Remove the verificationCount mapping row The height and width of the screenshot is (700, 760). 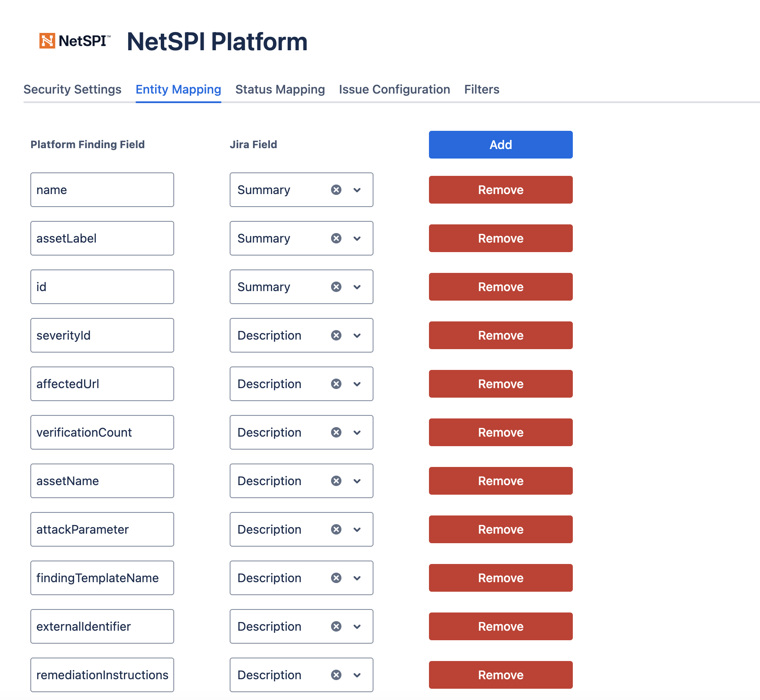click(500, 432)
